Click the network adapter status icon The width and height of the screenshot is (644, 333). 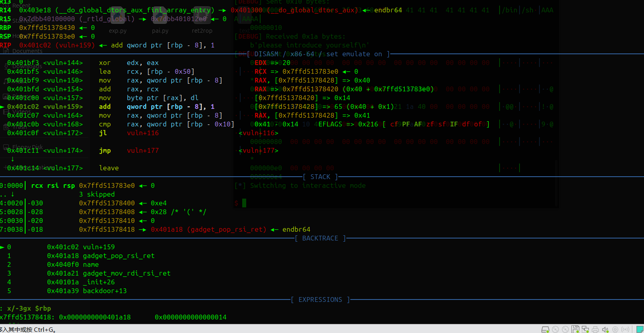pos(585,329)
